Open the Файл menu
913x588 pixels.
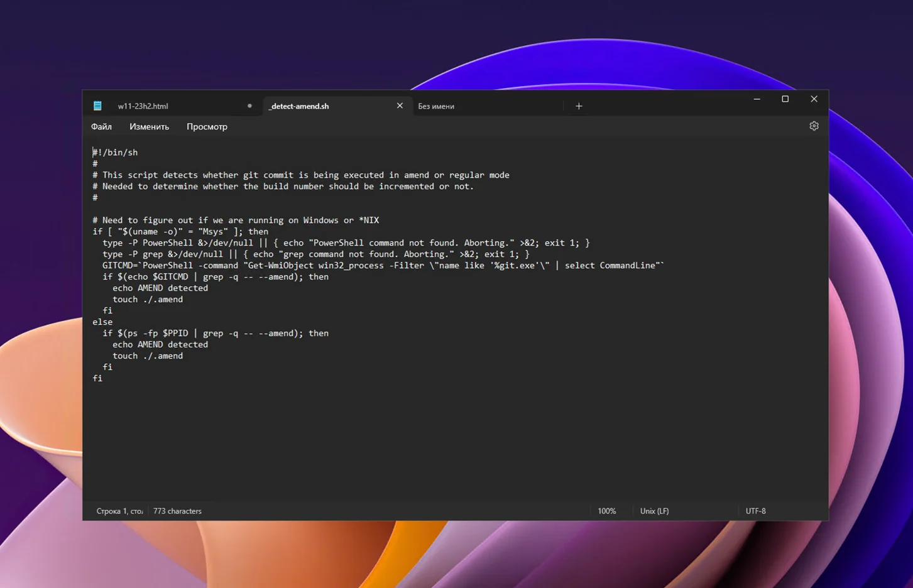[101, 127]
